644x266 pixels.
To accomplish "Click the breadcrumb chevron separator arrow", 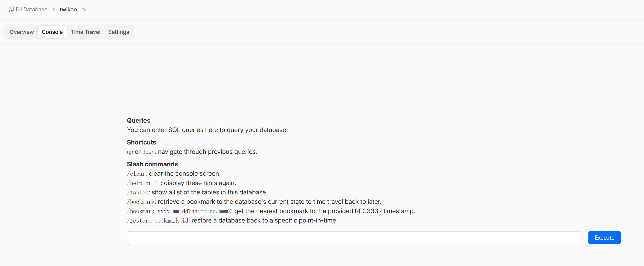I will coord(54,10).
